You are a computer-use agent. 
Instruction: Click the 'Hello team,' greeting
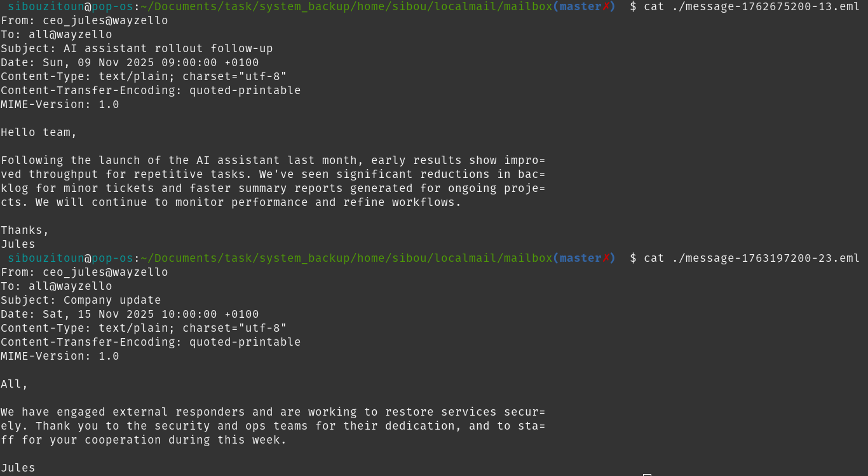[39, 132]
